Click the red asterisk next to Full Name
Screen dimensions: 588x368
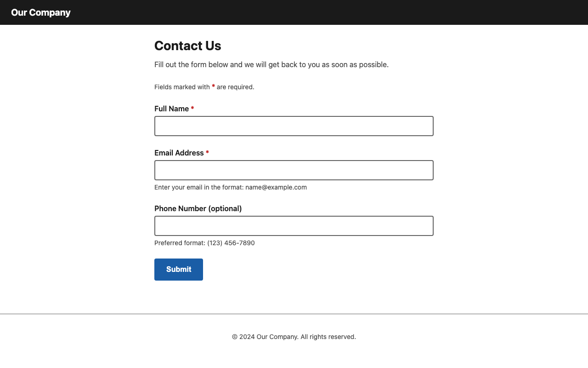point(192,109)
